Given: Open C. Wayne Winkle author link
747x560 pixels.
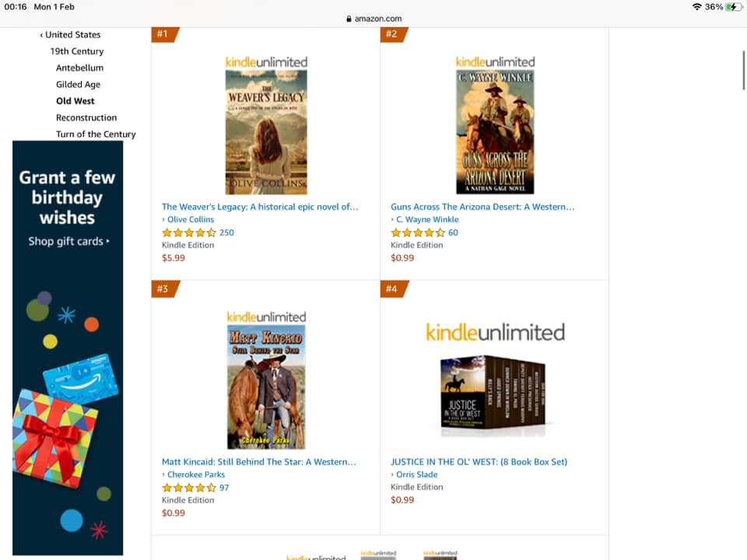Looking at the screenshot, I should tap(427, 219).
